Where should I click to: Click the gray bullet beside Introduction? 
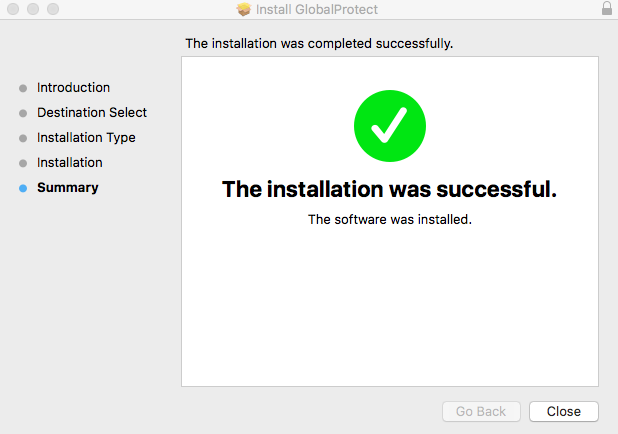[x=23, y=88]
